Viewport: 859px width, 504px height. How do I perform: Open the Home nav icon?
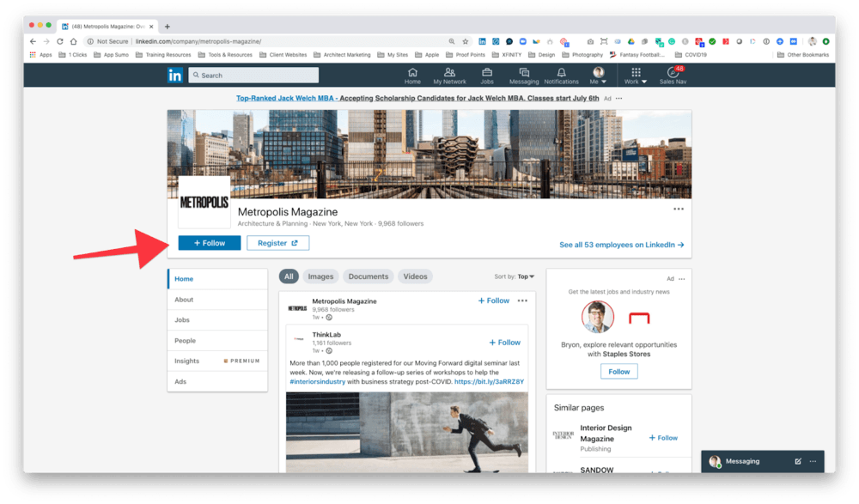point(412,76)
